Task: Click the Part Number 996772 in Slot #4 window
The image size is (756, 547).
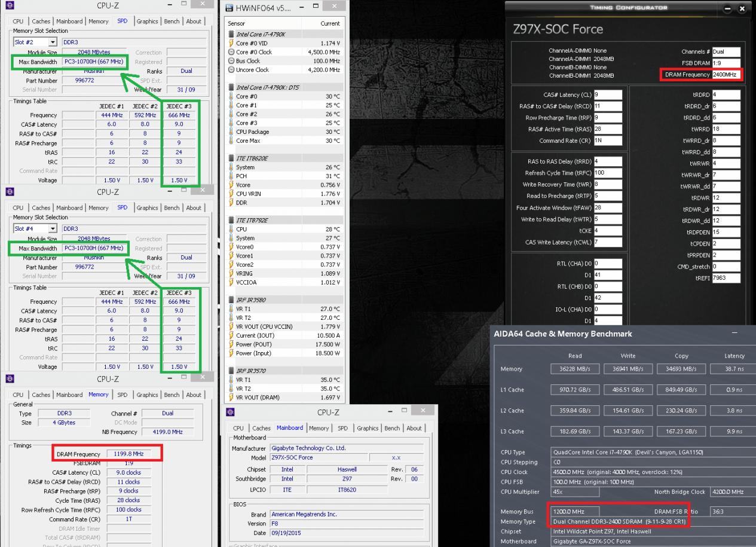Action: click(93, 267)
